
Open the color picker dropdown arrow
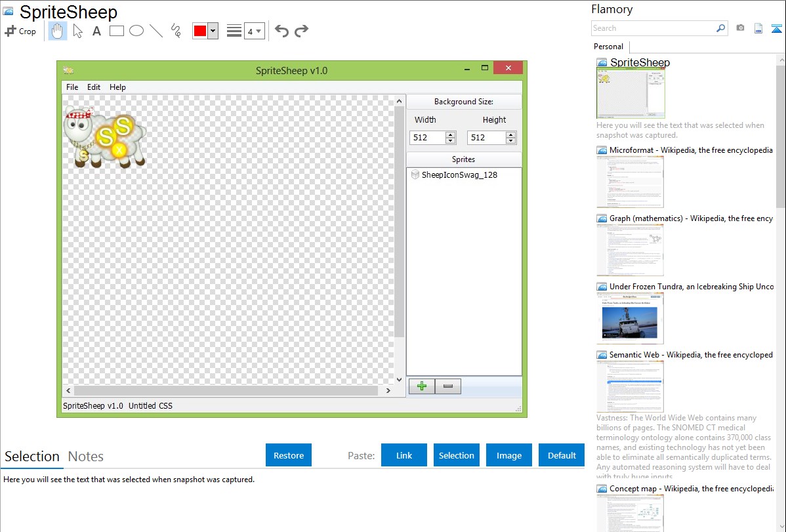213,31
